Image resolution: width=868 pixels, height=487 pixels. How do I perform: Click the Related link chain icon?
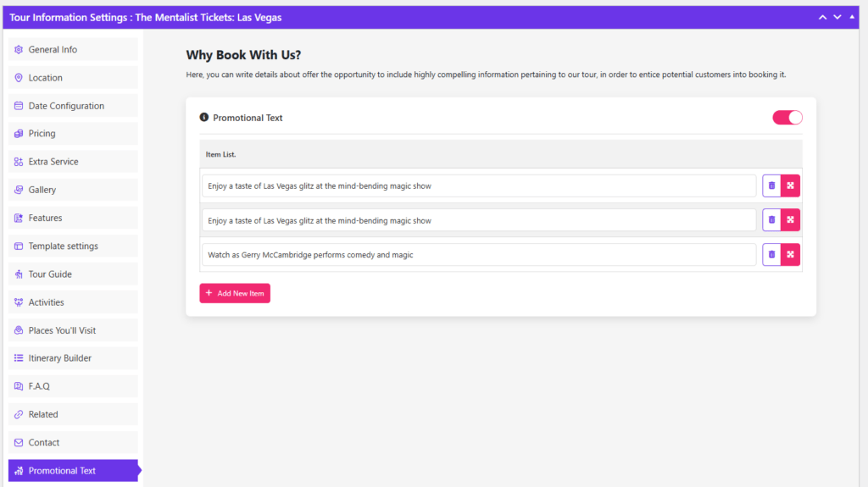(19, 414)
